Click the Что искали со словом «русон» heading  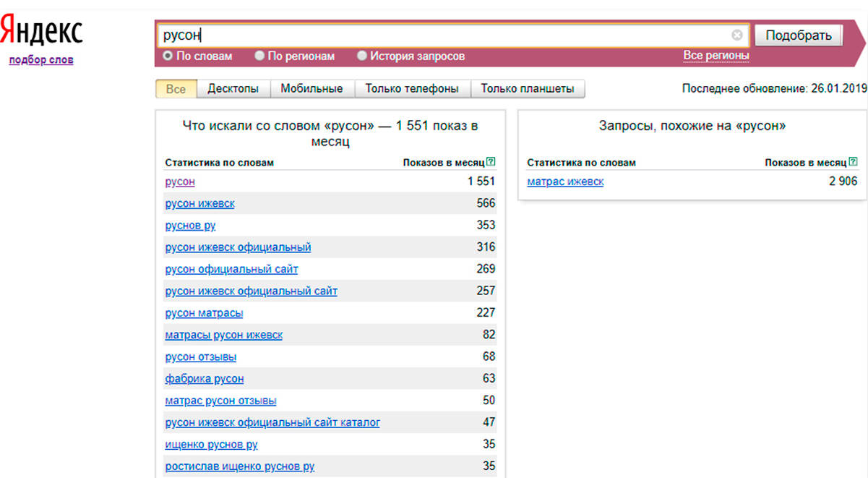(x=330, y=134)
